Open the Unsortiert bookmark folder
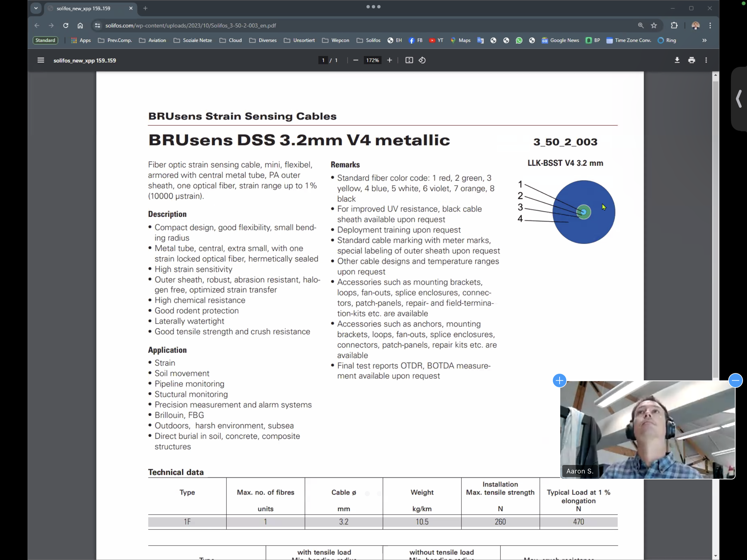The height and width of the screenshot is (560, 747). point(300,41)
